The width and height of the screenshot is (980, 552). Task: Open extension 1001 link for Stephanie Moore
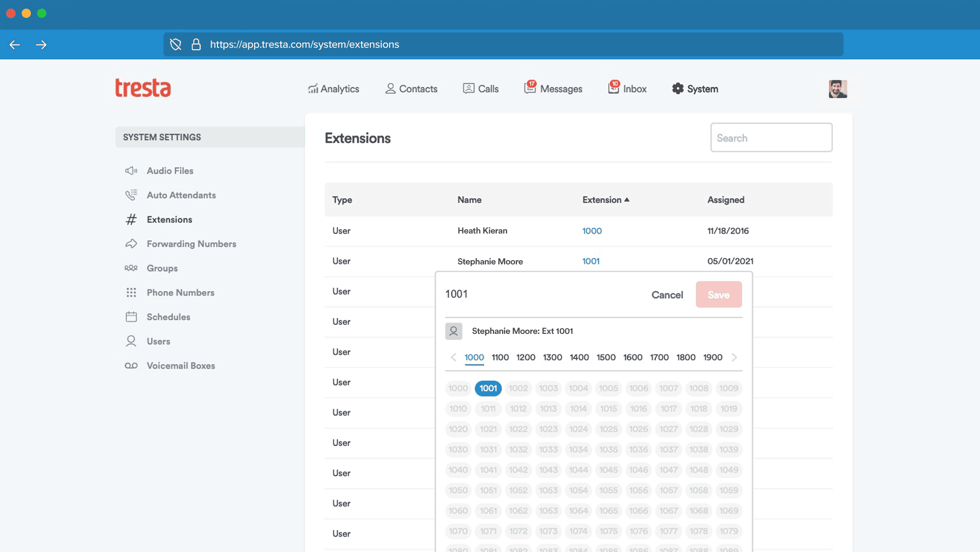coord(591,261)
